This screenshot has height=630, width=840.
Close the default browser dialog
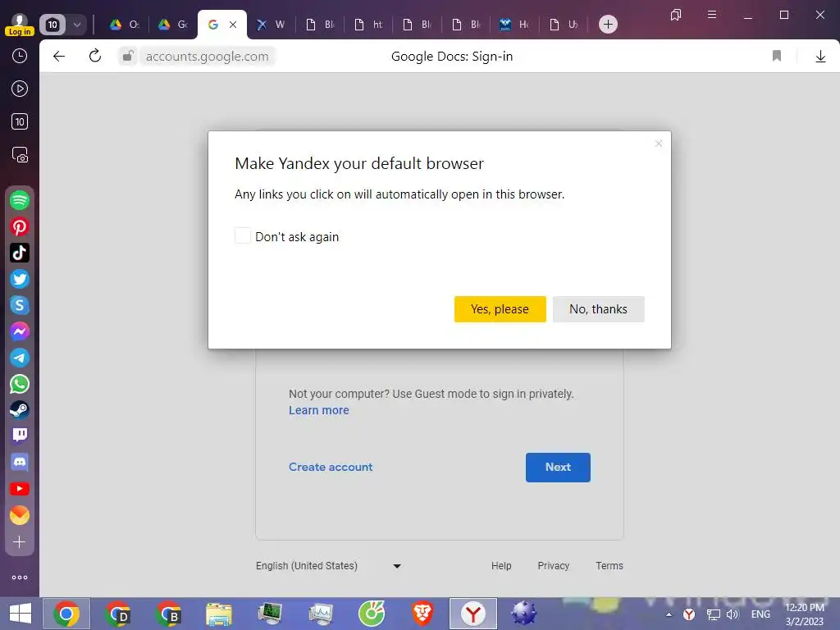click(659, 144)
